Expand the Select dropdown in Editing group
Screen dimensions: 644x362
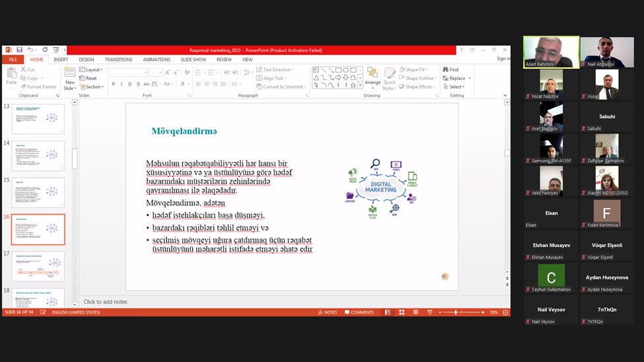pyautogui.click(x=454, y=87)
